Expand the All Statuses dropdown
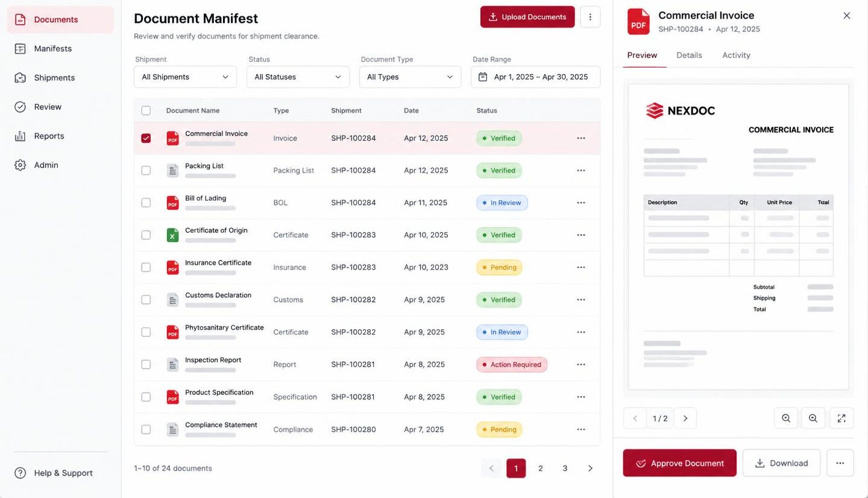The height and width of the screenshot is (498, 868). tap(298, 77)
